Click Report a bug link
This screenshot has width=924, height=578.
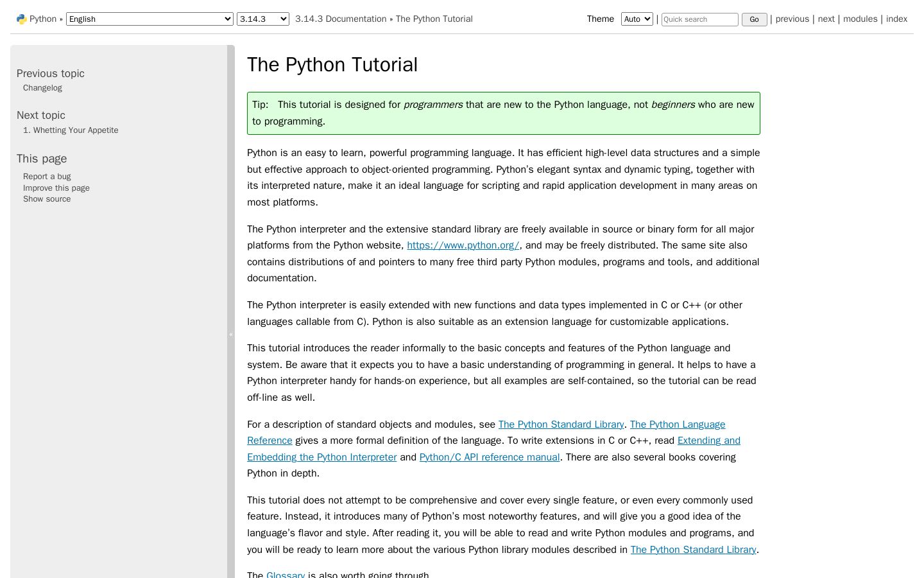click(47, 177)
